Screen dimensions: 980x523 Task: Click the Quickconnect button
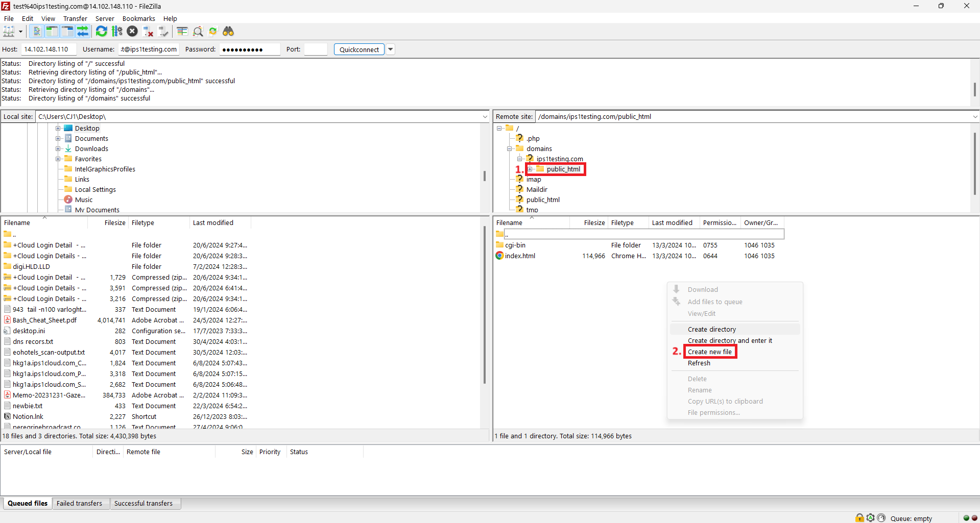coord(359,49)
